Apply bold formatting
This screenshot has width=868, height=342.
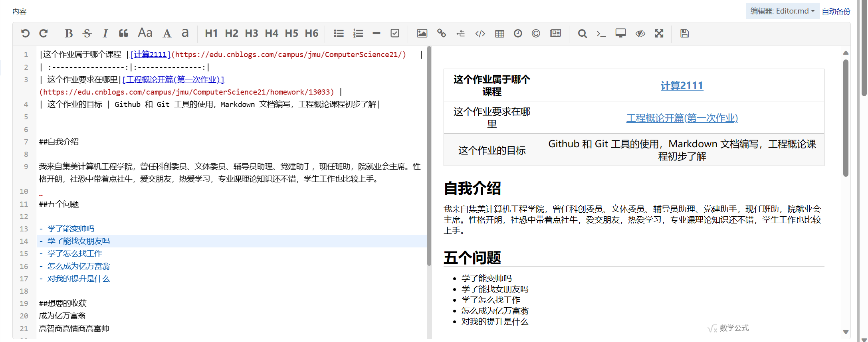coord(69,34)
